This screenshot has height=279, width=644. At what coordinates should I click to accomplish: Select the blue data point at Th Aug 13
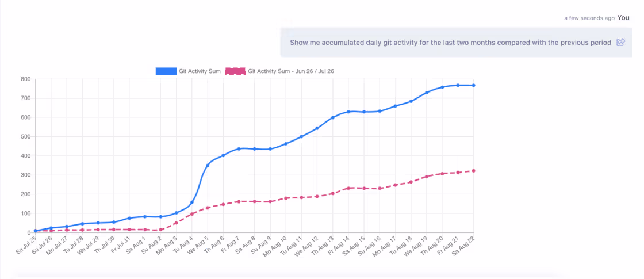coord(333,117)
